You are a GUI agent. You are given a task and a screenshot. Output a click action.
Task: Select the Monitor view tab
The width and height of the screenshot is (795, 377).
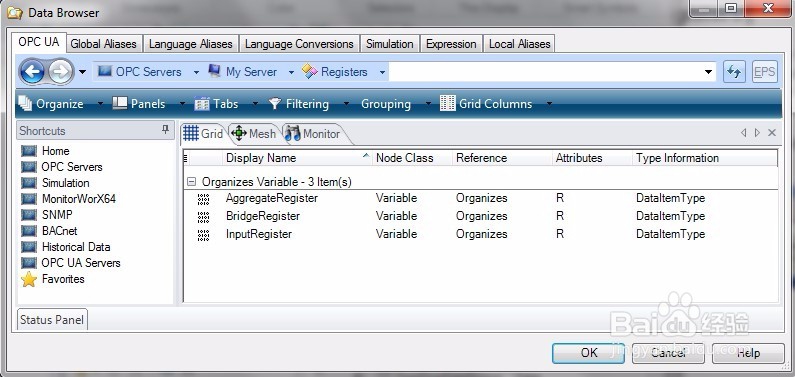click(313, 134)
